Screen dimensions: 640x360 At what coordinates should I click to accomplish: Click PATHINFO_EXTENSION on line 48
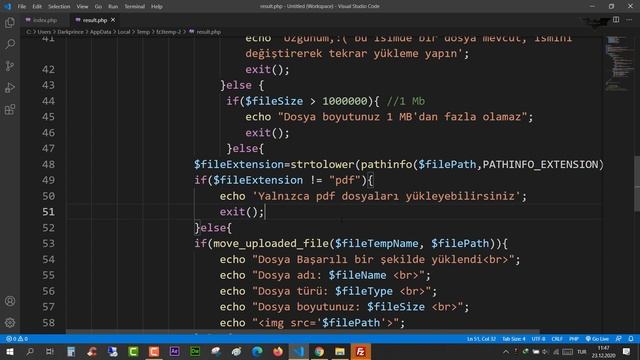pos(540,164)
